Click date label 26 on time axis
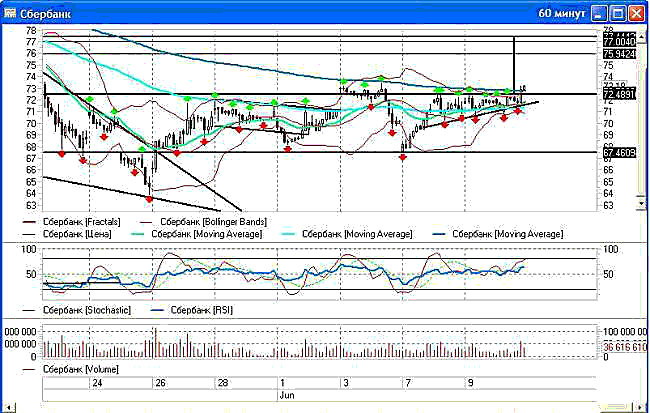Viewport: 650px width, 413px height. (160, 383)
